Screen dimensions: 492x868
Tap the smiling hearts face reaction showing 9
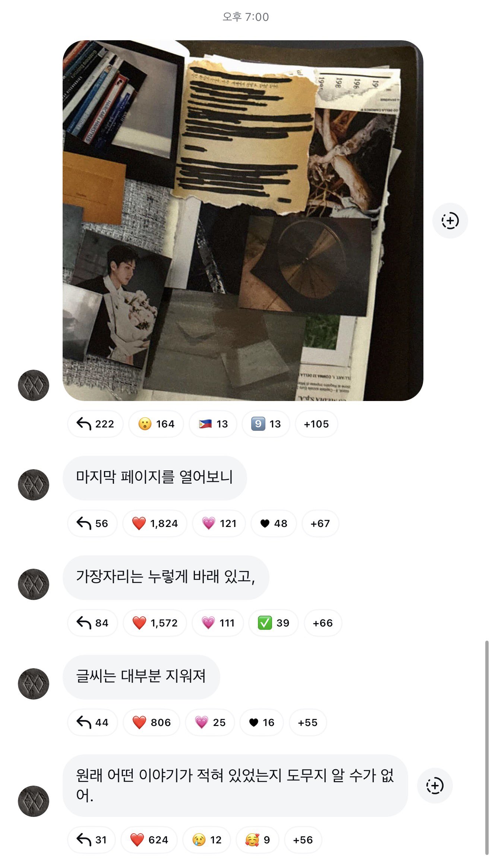click(x=258, y=840)
